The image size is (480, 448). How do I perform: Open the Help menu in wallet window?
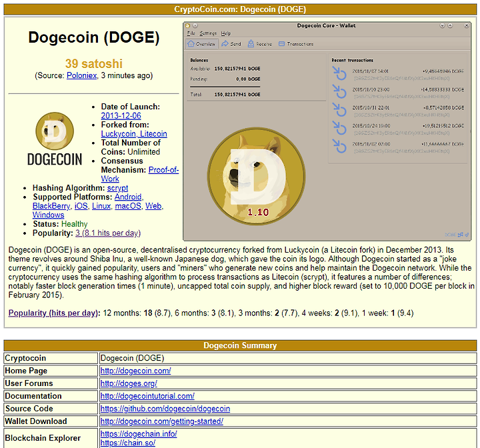[x=226, y=33]
